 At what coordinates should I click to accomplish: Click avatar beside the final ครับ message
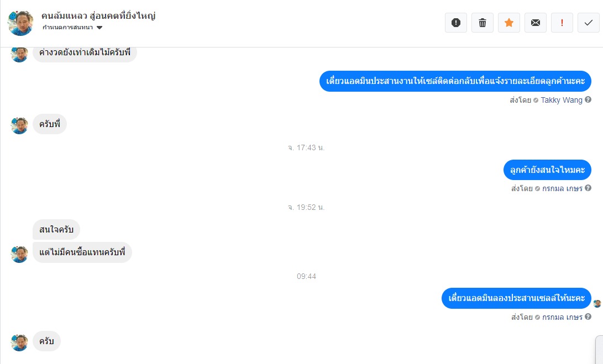coord(19,342)
